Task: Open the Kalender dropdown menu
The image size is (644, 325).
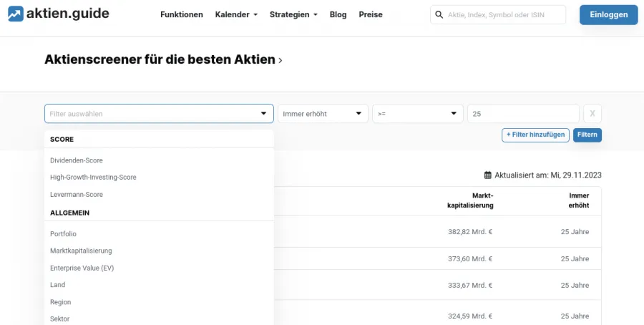Action: point(236,14)
